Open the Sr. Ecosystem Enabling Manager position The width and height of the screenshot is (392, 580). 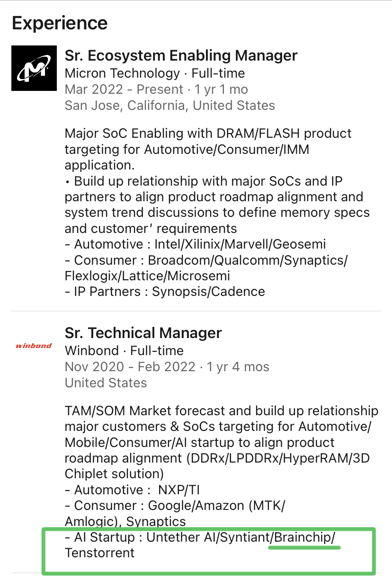[x=181, y=56]
